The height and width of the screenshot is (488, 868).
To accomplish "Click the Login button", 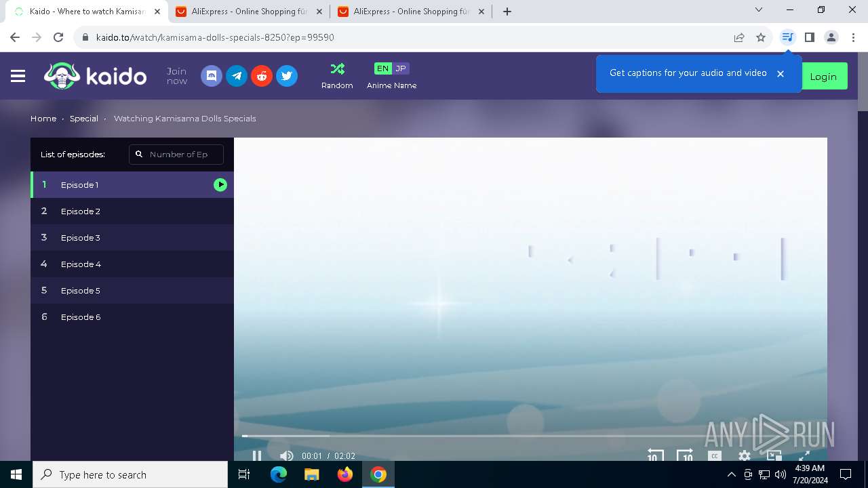I will coord(823,77).
